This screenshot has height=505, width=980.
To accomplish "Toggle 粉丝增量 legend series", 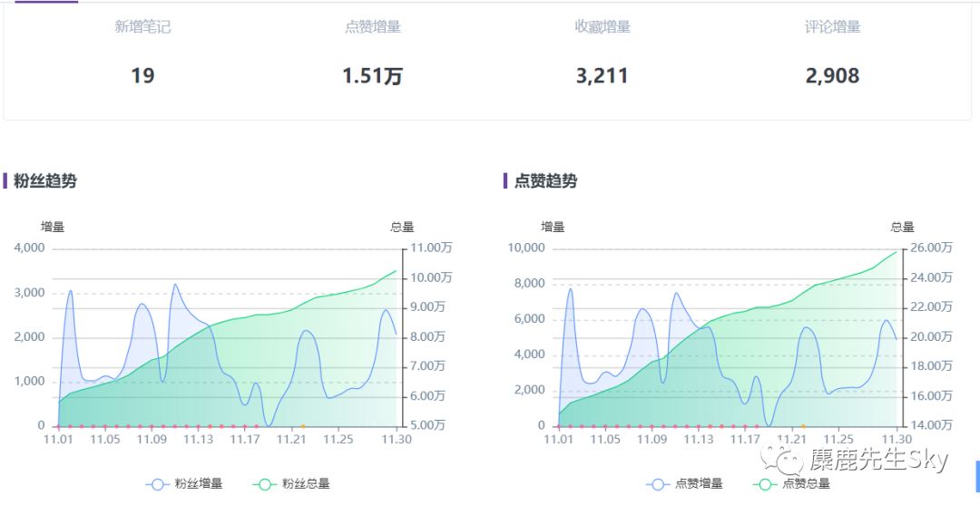I will pyautogui.click(x=184, y=484).
